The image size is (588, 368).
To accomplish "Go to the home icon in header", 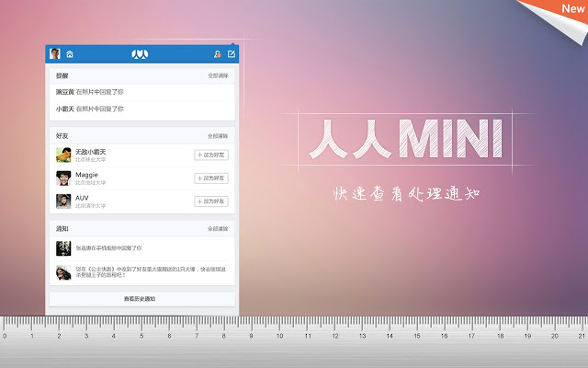I will click(x=70, y=54).
